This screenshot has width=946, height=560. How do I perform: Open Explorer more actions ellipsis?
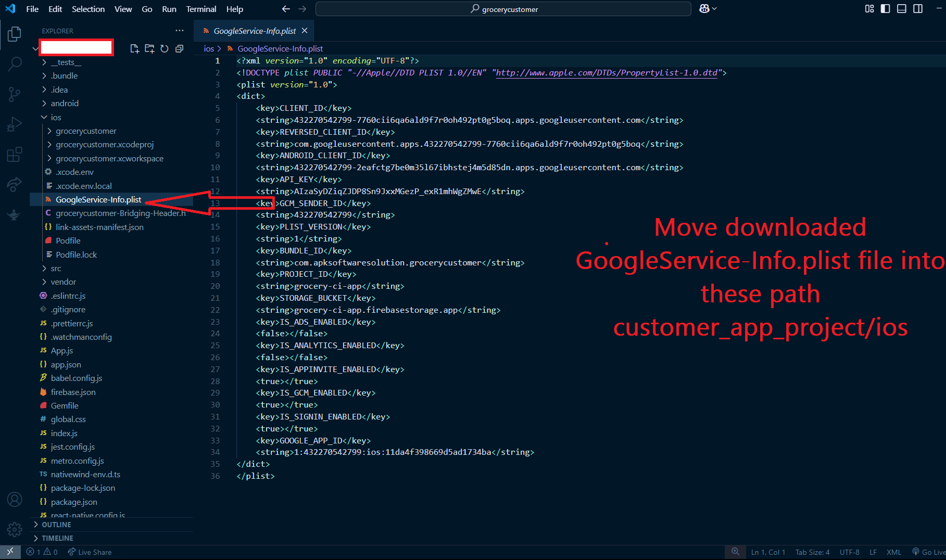[x=180, y=31]
